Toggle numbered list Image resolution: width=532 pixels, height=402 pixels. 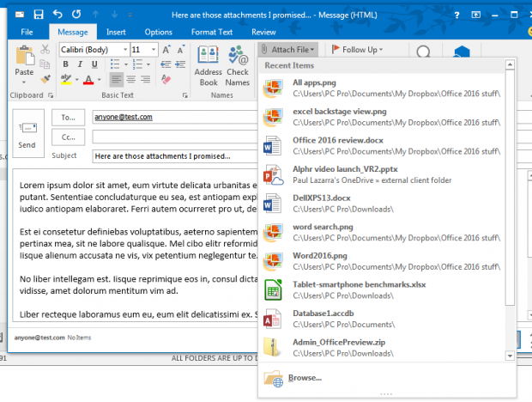pos(137,64)
